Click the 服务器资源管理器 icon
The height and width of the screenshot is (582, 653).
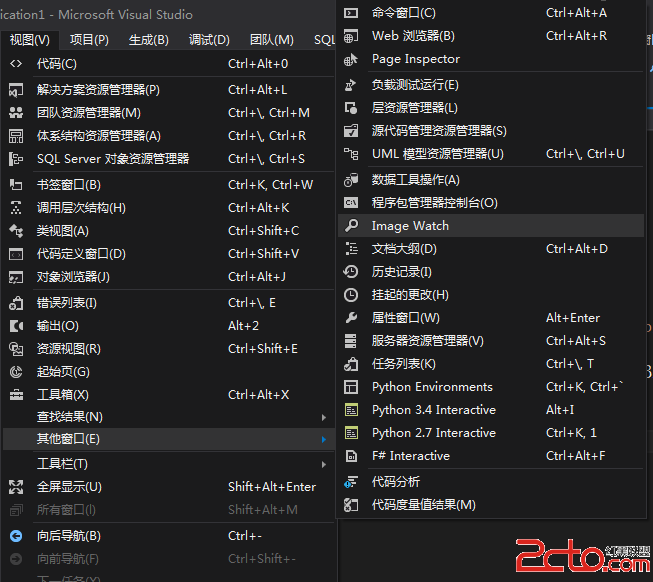[x=351, y=341]
